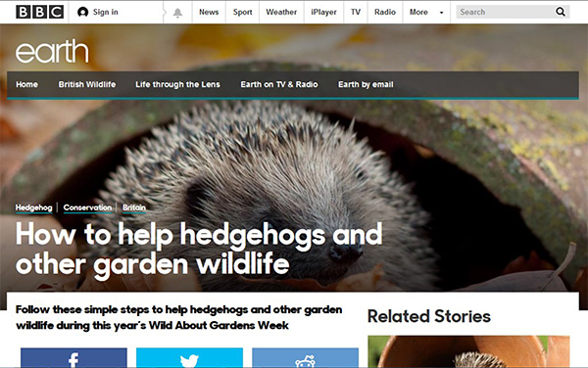Open the News section
The width and height of the screenshot is (588, 368).
coord(209,12)
